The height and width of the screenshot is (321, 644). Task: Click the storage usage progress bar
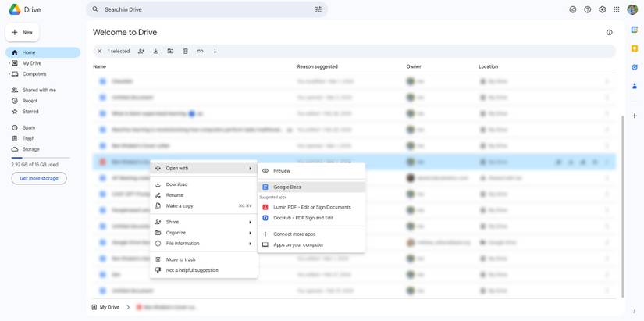[39, 158]
